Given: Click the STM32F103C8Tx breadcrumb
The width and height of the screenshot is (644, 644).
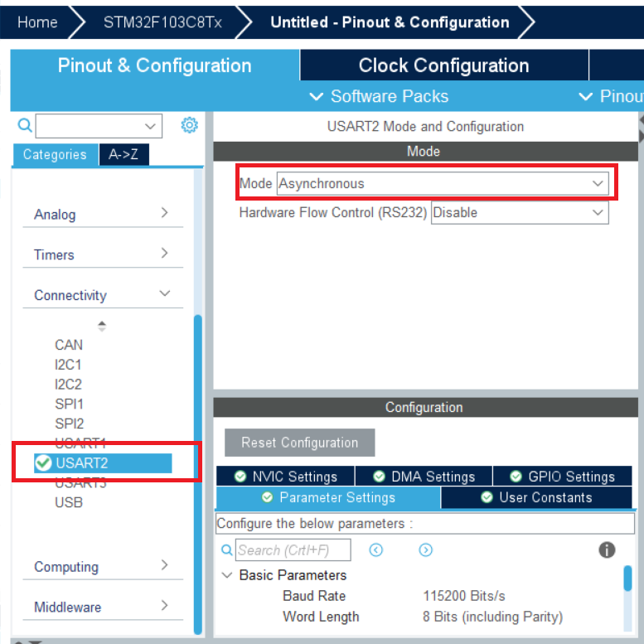Looking at the screenshot, I should click(x=162, y=22).
